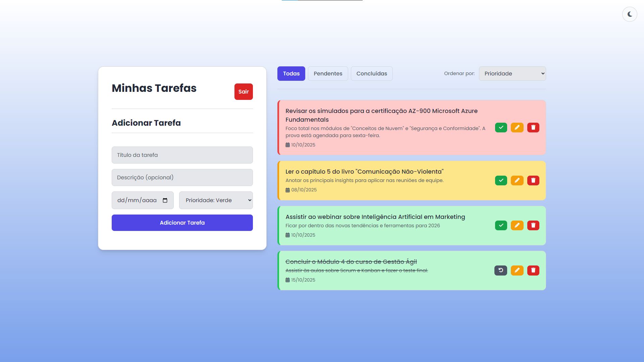Edit the Inteligência Artificial webinar task
The width and height of the screenshot is (644, 362).
[x=517, y=225]
